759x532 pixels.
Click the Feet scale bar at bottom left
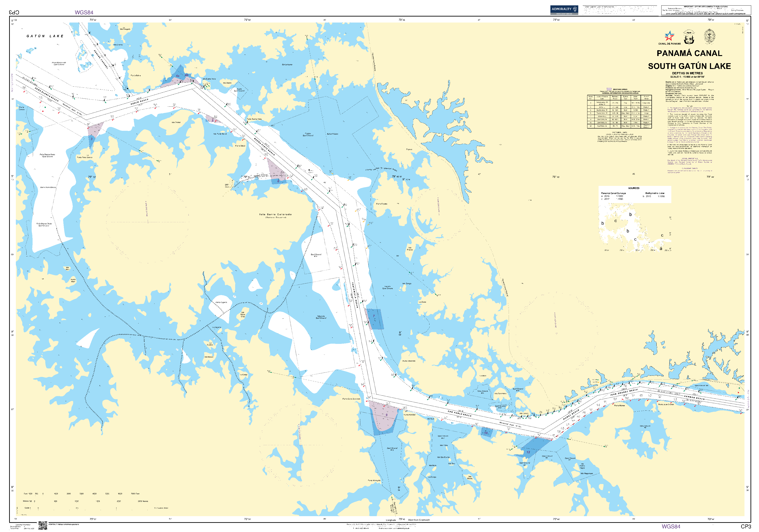coord(82,493)
